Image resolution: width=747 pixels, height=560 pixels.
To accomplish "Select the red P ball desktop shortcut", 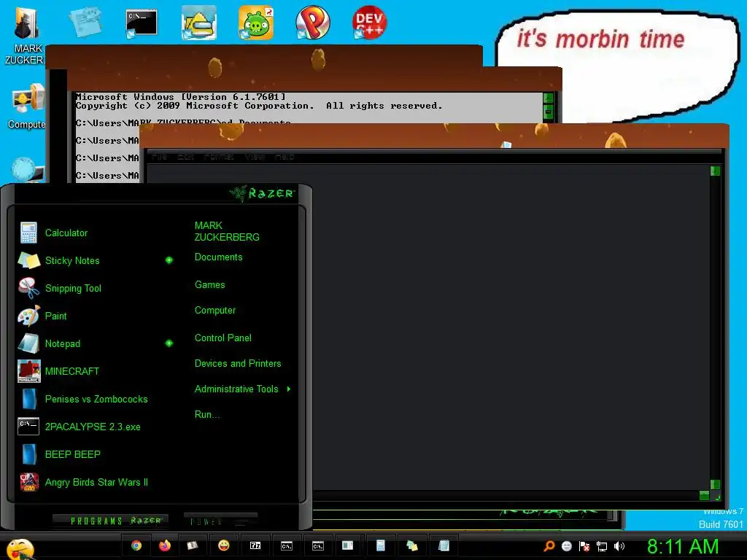I will click(312, 23).
